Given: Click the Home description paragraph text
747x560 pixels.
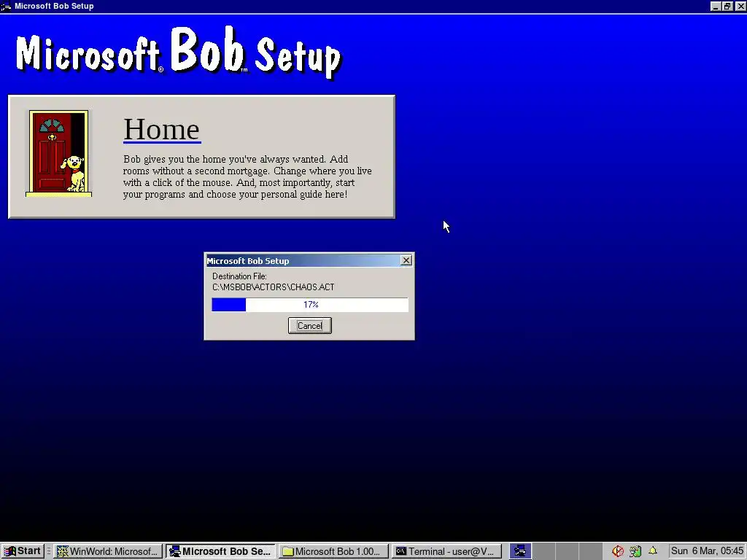Looking at the screenshot, I should 247,176.
